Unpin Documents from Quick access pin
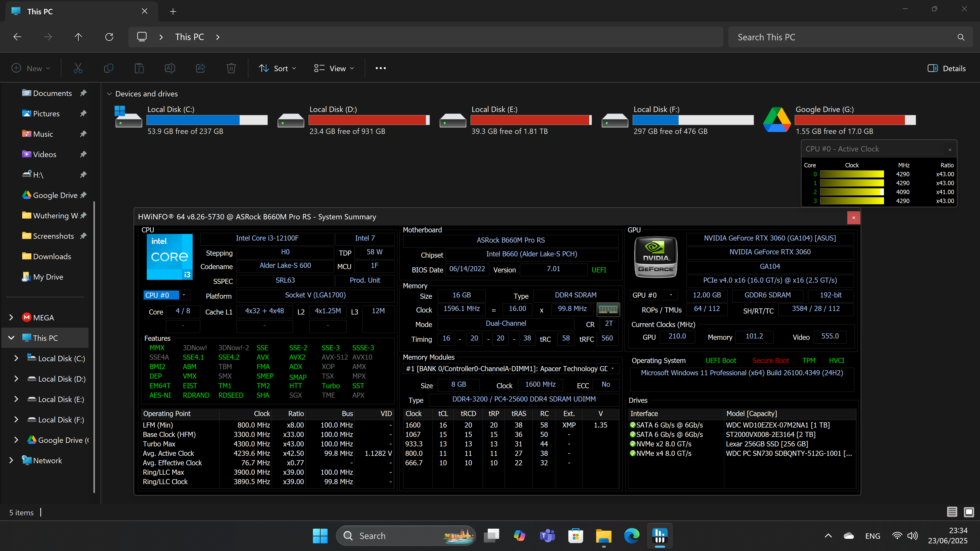The height and width of the screenshot is (551, 980). coord(83,93)
